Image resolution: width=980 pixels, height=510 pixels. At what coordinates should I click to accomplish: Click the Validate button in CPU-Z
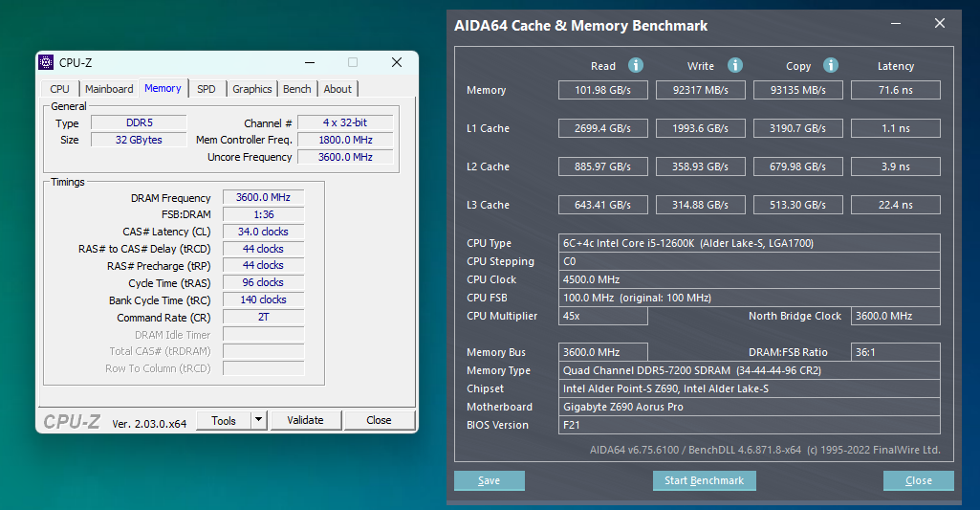pos(305,420)
